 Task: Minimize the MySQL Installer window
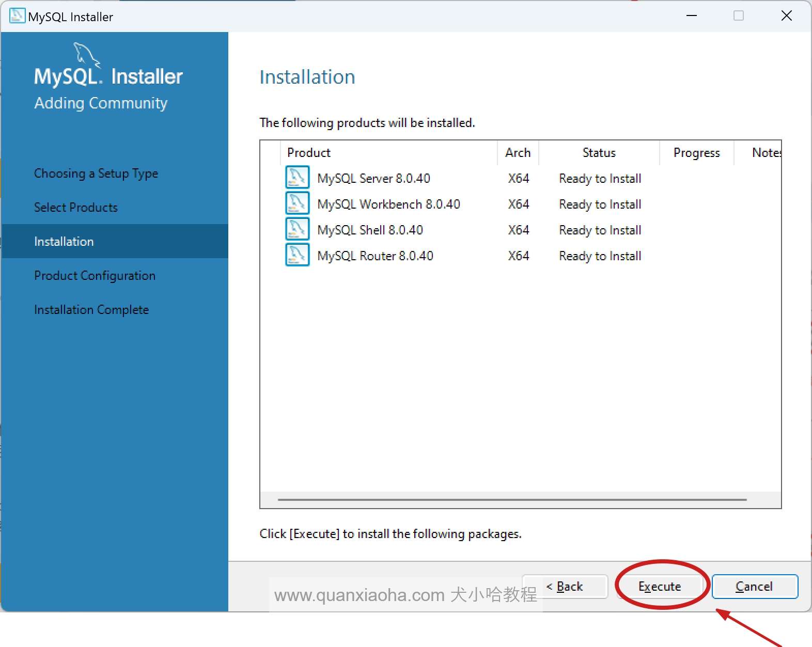click(x=692, y=16)
